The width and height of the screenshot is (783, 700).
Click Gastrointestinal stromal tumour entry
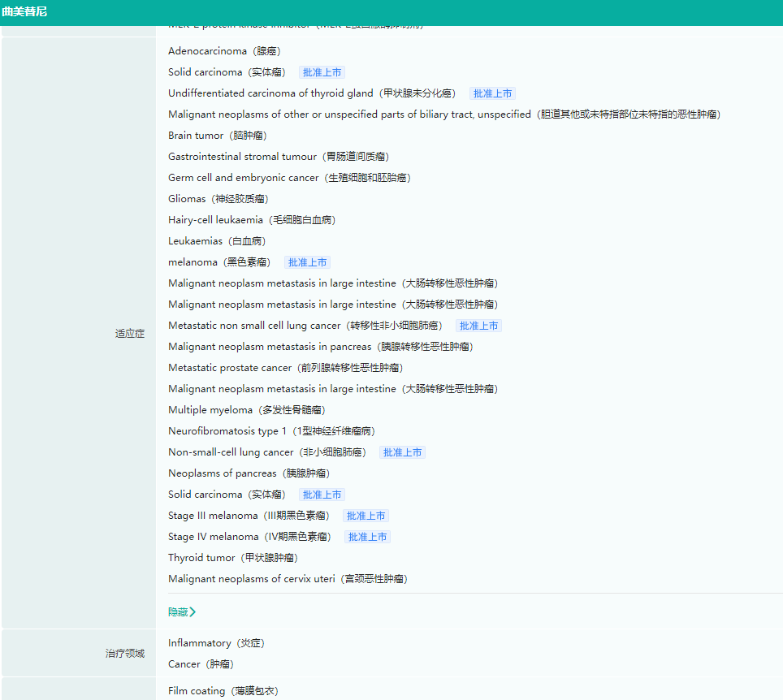pyautogui.click(x=278, y=156)
